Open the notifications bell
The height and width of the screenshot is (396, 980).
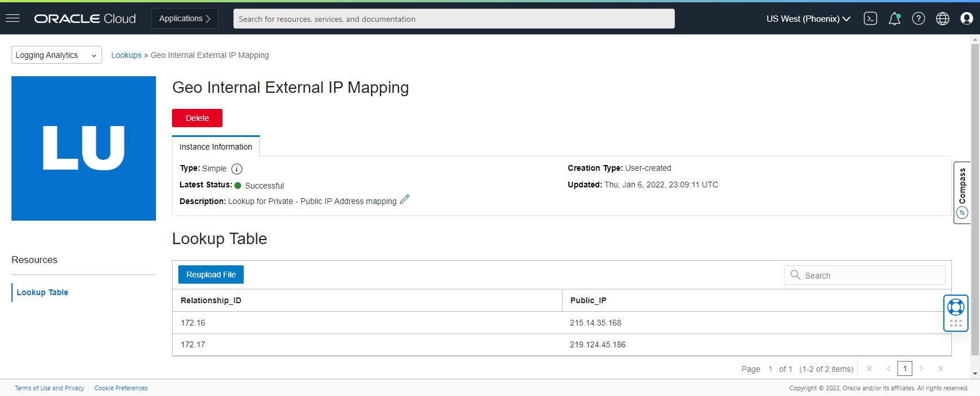[x=894, y=19]
